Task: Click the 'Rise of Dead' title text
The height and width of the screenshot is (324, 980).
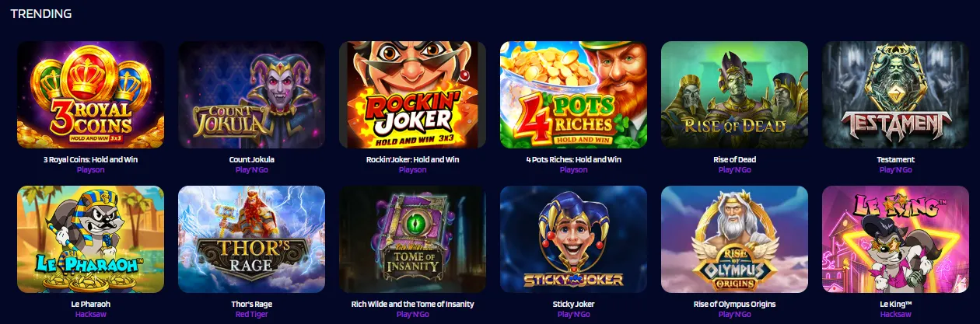Action: [734, 159]
